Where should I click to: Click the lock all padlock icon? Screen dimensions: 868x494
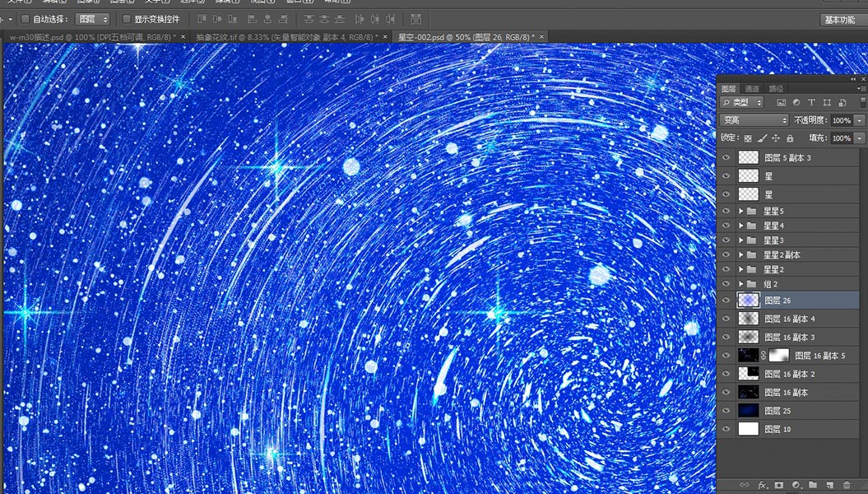tap(790, 138)
